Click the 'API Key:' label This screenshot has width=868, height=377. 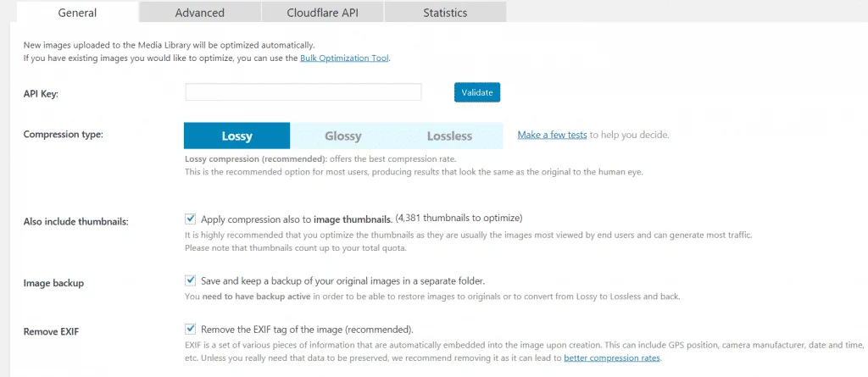coord(41,93)
